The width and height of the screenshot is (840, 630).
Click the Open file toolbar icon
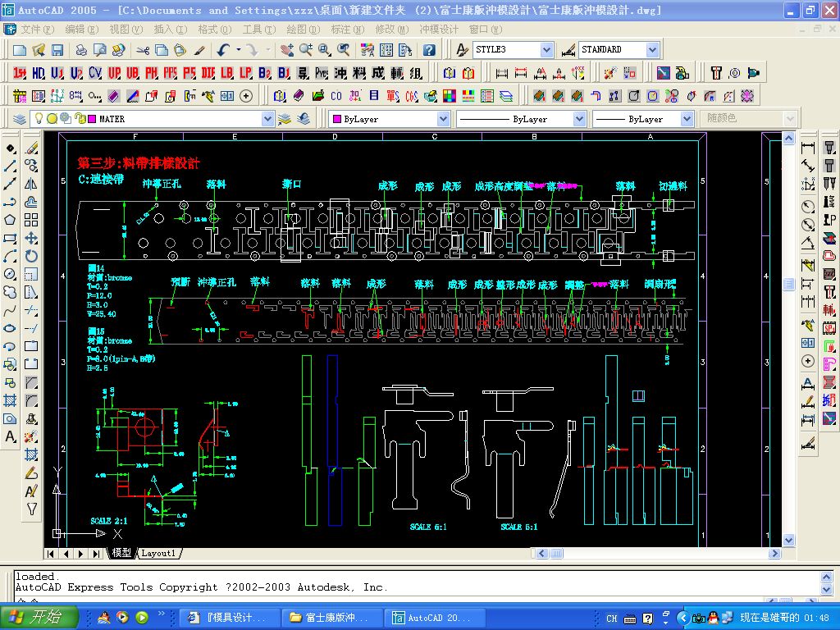[39, 50]
